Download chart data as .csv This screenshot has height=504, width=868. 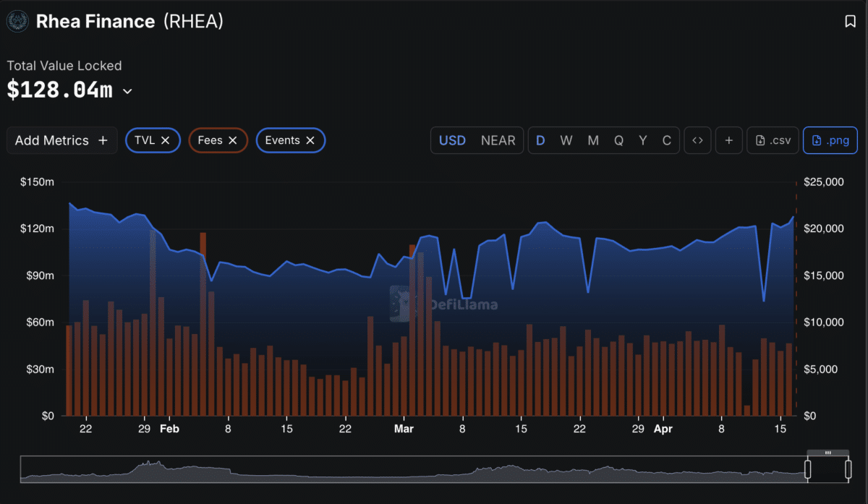[x=773, y=140]
